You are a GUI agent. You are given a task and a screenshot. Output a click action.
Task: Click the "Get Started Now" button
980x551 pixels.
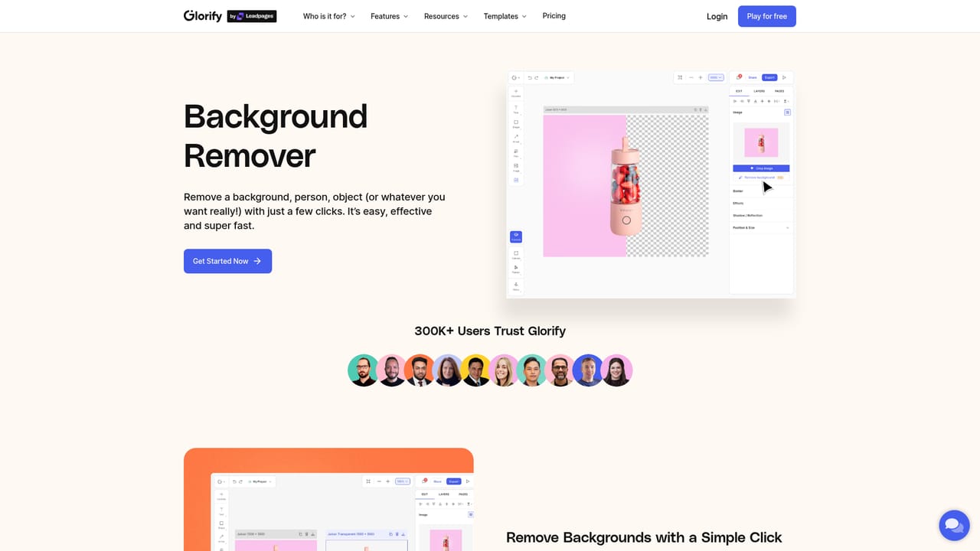tap(227, 261)
